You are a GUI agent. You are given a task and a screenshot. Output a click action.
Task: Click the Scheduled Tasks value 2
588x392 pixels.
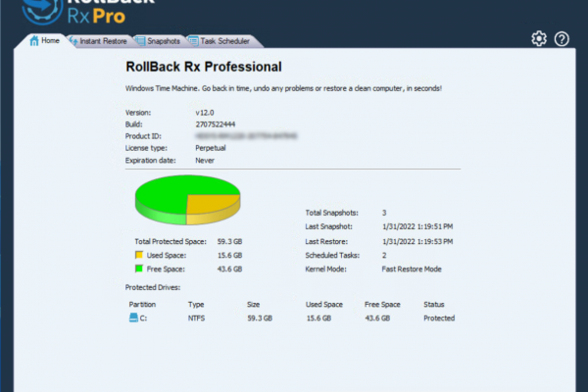tap(384, 255)
